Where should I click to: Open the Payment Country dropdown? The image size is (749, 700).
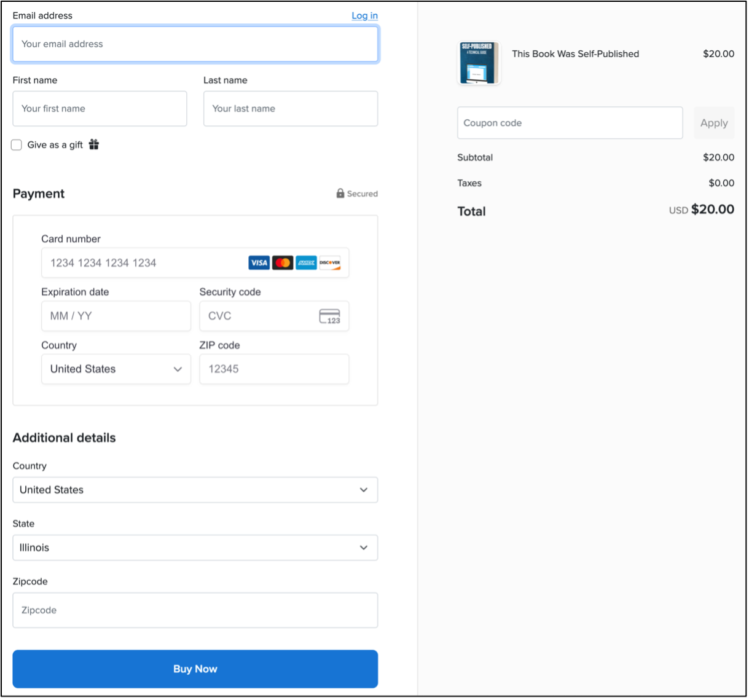pyautogui.click(x=116, y=369)
